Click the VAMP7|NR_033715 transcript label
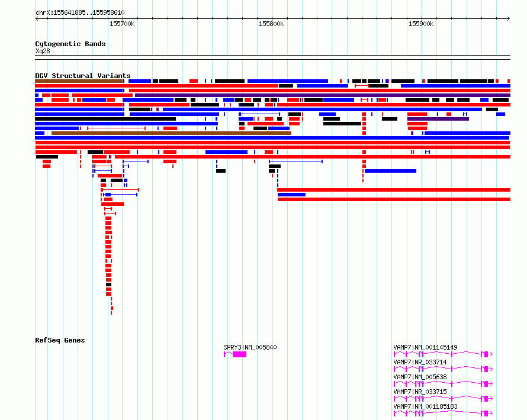Viewport: 527px width, 420px height. (x=420, y=392)
